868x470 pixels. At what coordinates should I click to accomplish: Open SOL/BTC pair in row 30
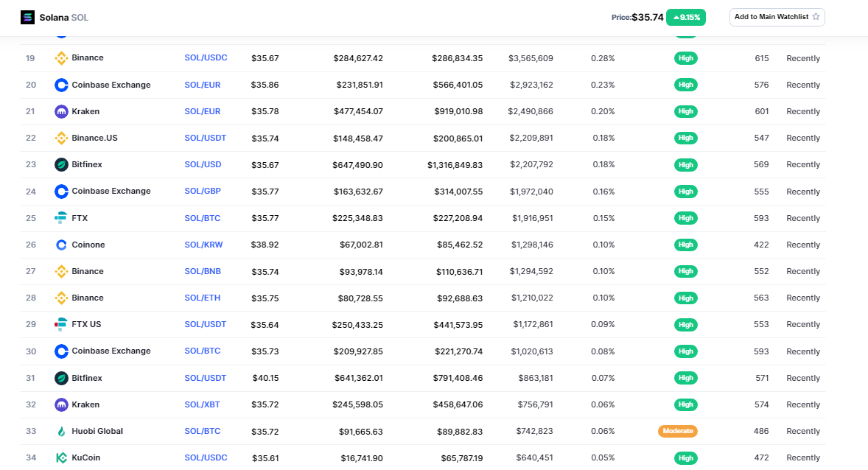[x=203, y=351]
